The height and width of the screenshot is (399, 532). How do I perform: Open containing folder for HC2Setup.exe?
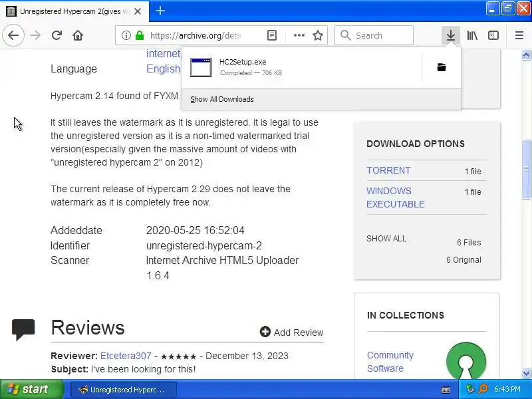442,67
